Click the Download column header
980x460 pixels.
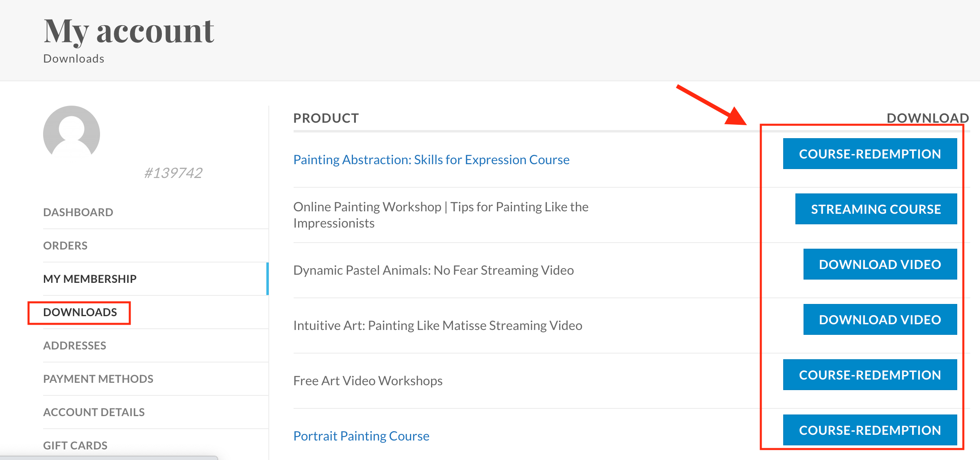click(928, 118)
